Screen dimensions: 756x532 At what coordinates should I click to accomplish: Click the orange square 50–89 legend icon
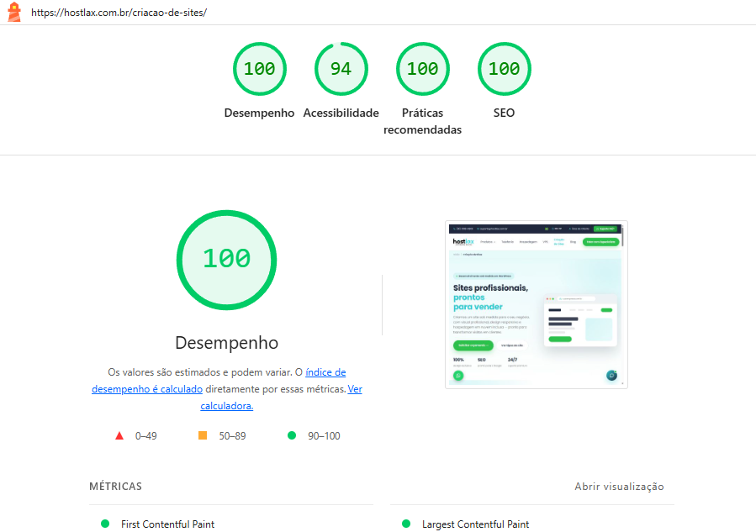coord(203,435)
